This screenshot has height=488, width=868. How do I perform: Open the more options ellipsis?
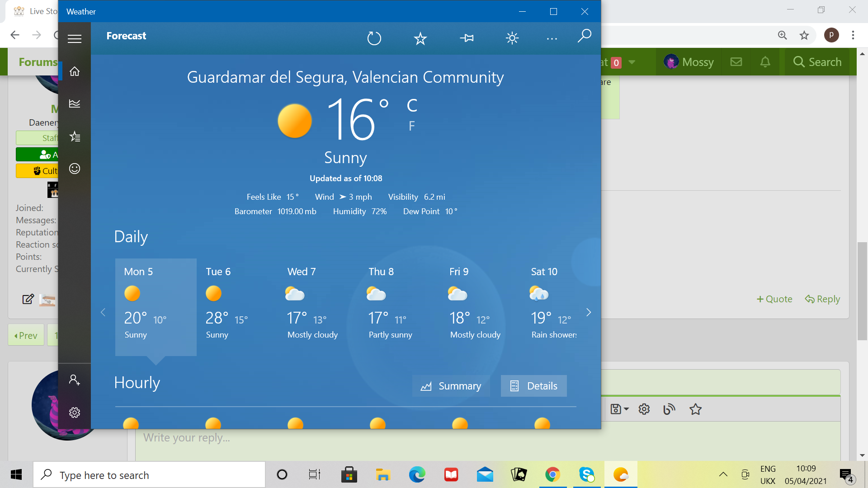click(552, 39)
